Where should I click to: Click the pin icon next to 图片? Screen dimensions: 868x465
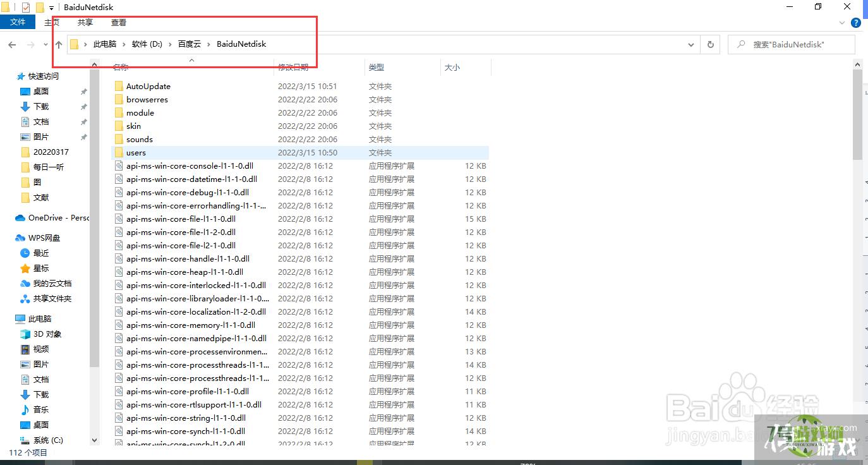(83, 137)
